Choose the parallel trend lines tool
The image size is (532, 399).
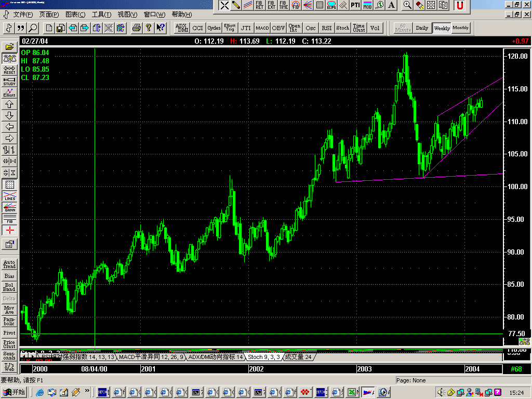[x=248, y=5]
